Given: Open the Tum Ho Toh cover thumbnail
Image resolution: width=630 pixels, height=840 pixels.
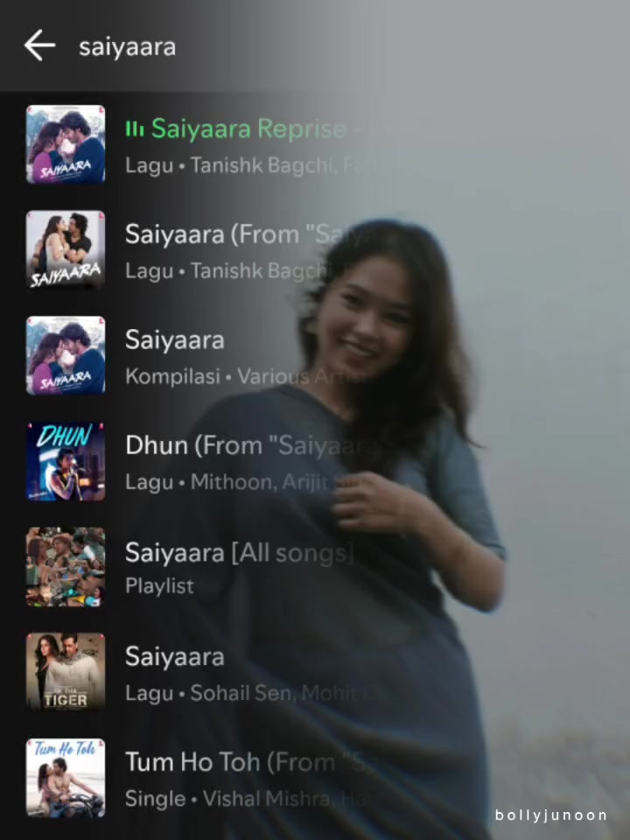Looking at the screenshot, I should coord(66,777).
